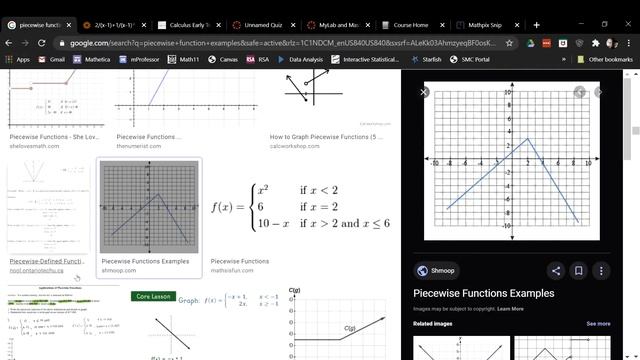Screen dimensions: 640x360
Task: Open the user profile avatar
Action: click(611, 43)
